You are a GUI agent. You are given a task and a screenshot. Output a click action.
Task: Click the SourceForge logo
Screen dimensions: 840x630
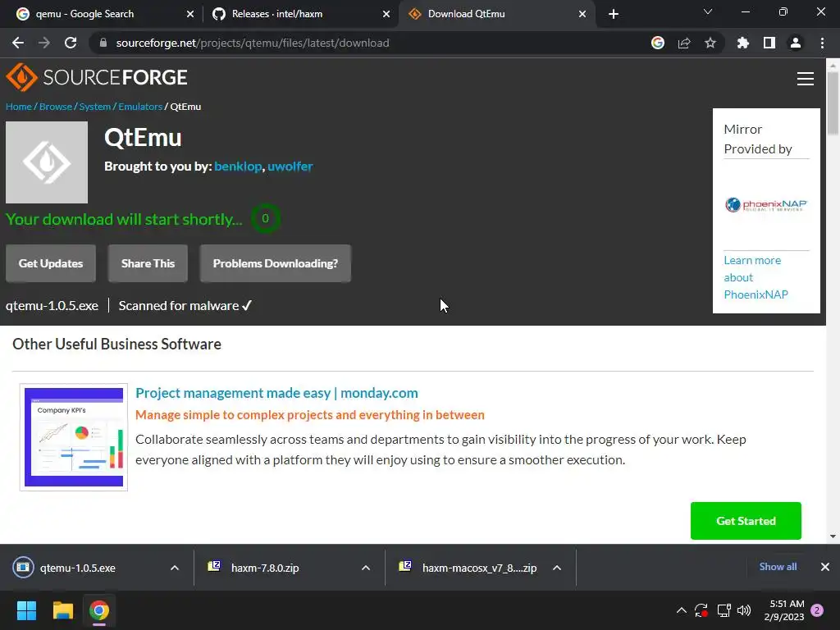(x=97, y=77)
